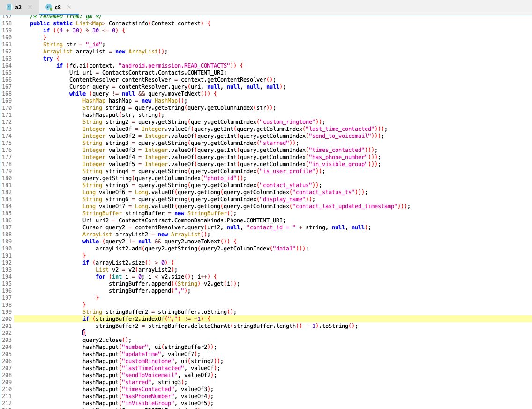Viewport: 532px width, 409px height.
Task: Click the "number" hashMap key
Action: point(135,347)
